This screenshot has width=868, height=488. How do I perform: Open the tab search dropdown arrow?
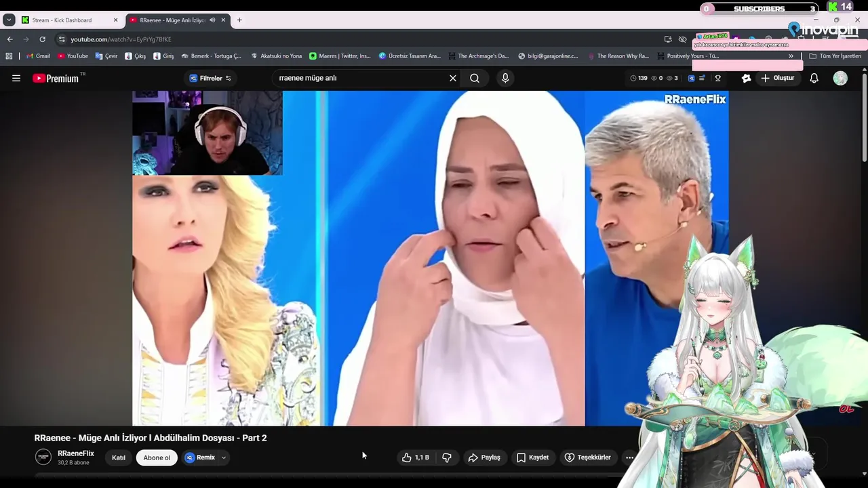(9, 20)
